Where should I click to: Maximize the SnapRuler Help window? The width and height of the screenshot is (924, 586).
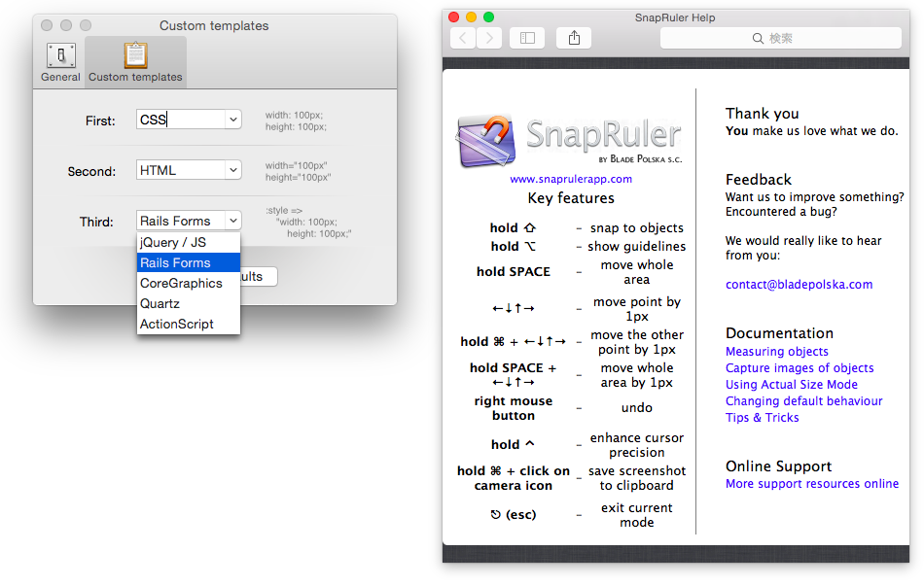tap(488, 17)
